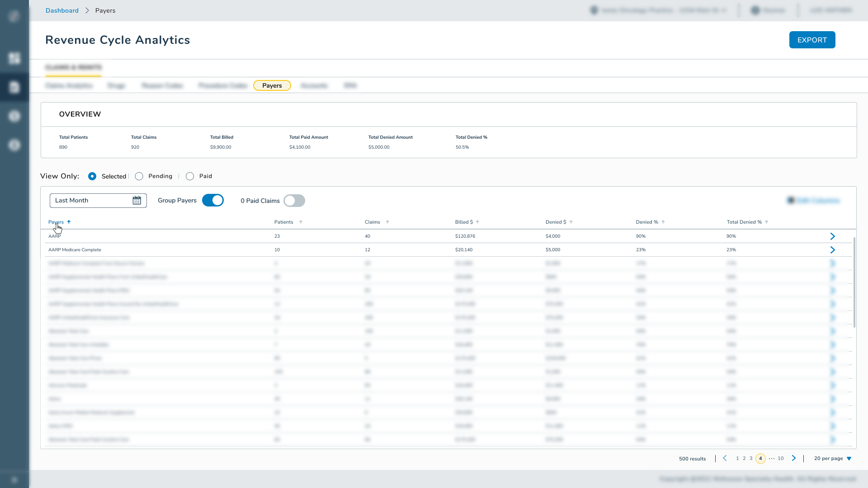This screenshot has width=868, height=488.
Task: Open the calendar icon in Last Month field
Action: (137, 201)
